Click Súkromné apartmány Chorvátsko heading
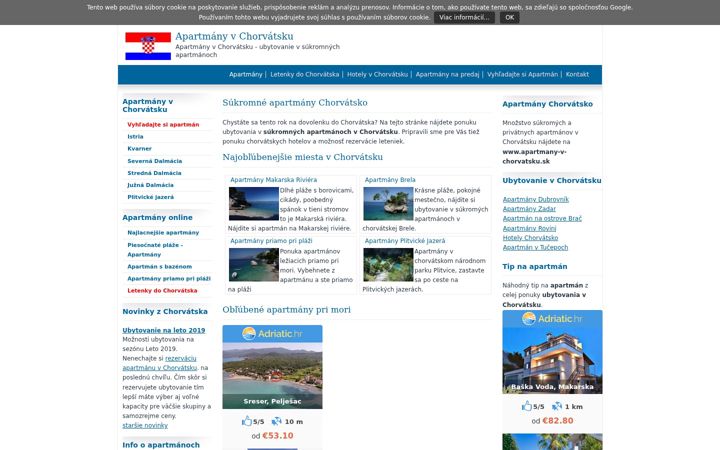This screenshot has height=450, width=720. (x=295, y=103)
